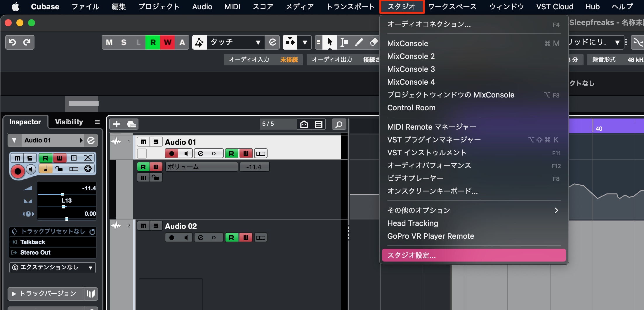The height and width of the screenshot is (310, 644).
Task: Click the オーディオ入力 未接続 status button
Action: (x=263, y=60)
